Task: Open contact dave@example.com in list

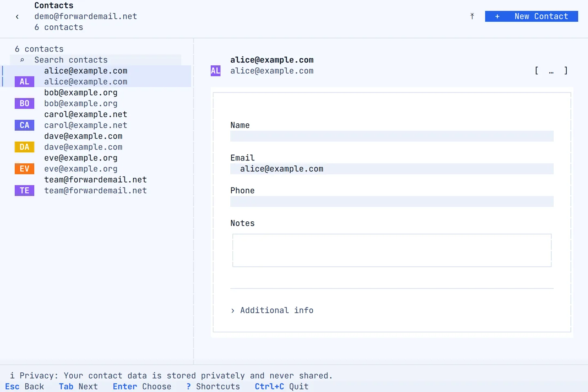Action: [x=96, y=142]
